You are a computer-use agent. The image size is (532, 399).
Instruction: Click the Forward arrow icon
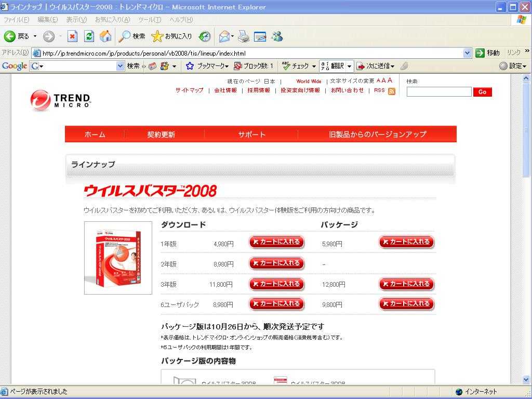49,36
